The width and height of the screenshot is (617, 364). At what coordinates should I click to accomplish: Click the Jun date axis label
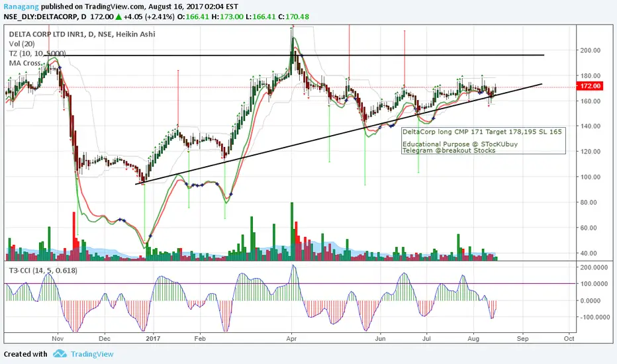point(380,338)
